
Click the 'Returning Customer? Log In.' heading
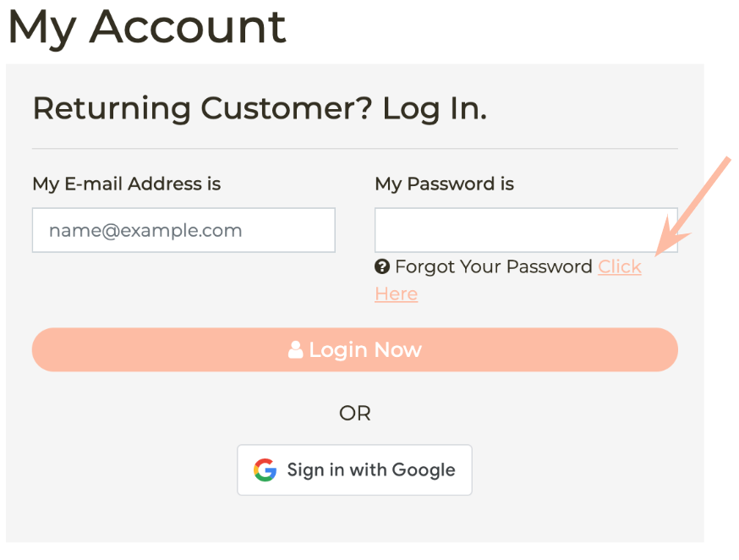[x=260, y=108]
